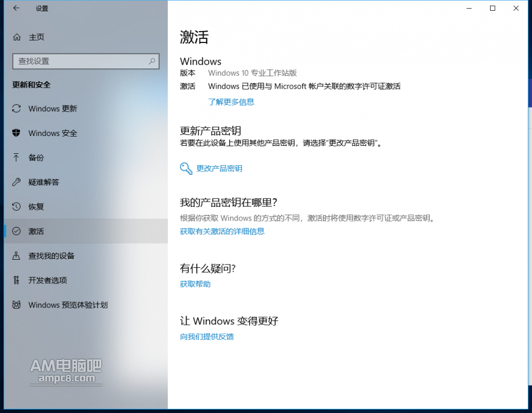Click 向我们提供反馈 feedback link
This screenshot has height=413, width=532.
pyautogui.click(x=207, y=337)
